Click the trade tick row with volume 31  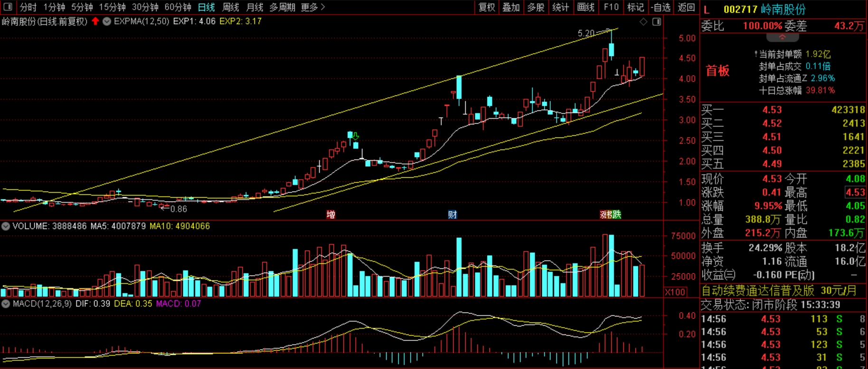coord(783,358)
